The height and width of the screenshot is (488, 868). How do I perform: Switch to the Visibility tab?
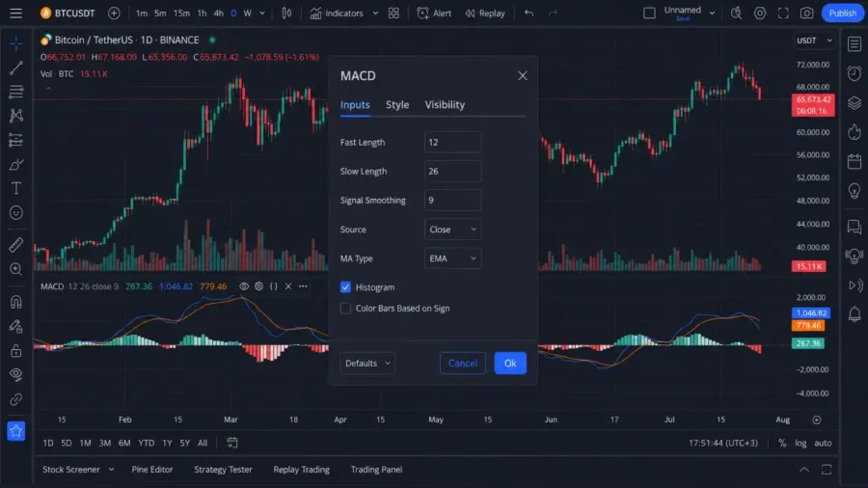[x=445, y=104]
